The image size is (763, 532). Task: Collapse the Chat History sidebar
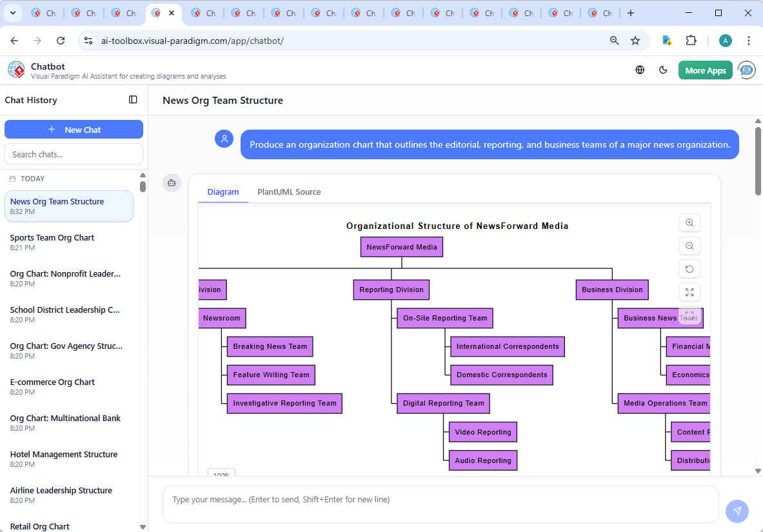click(133, 100)
